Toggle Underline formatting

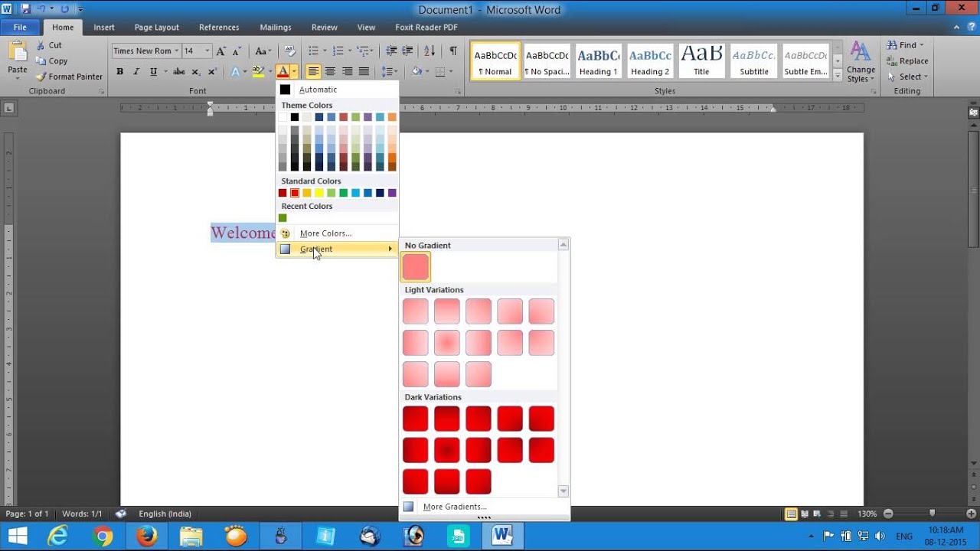coord(153,72)
